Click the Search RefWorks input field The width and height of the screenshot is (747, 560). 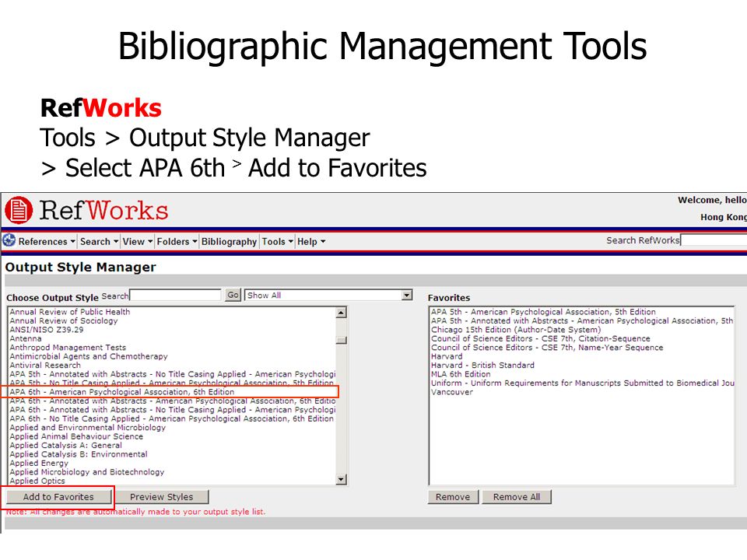click(x=714, y=240)
